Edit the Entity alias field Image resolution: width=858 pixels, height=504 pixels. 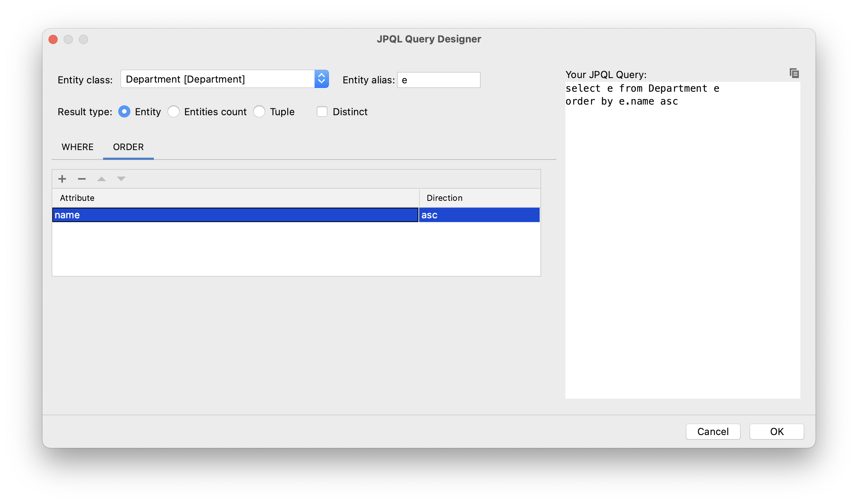(x=439, y=80)
